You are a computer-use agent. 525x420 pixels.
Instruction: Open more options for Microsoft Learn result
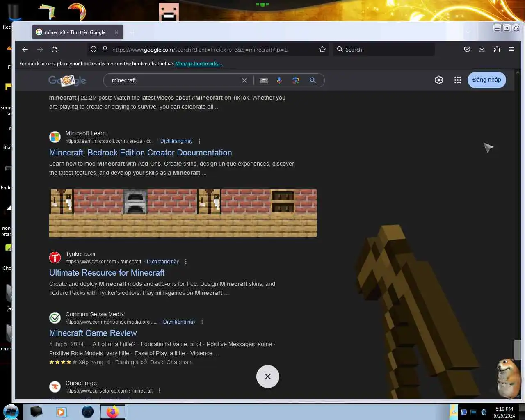coord(199,141)
